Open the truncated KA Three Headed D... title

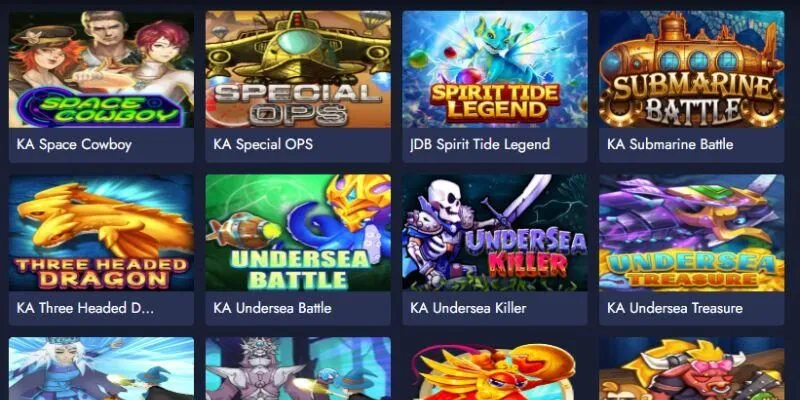pos(85,308)
